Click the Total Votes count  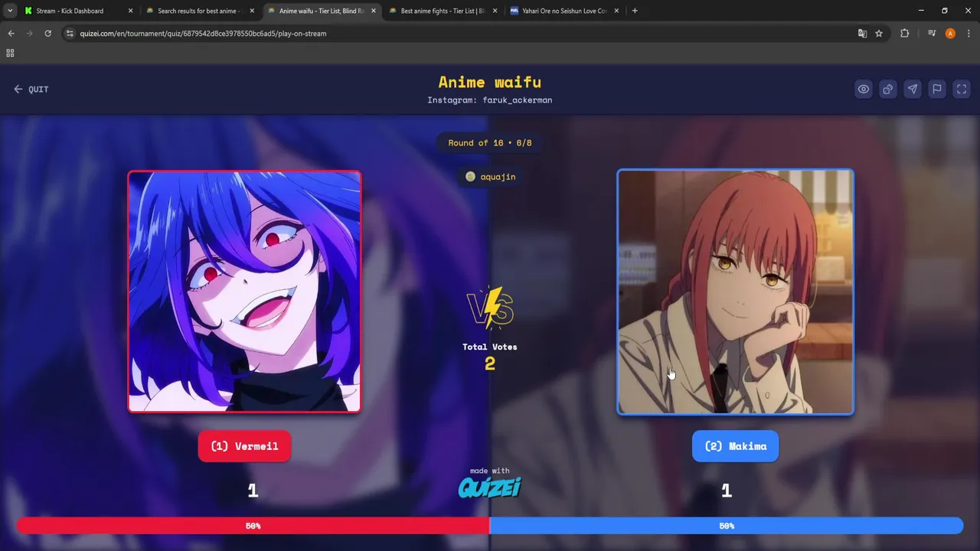point(490,364)
